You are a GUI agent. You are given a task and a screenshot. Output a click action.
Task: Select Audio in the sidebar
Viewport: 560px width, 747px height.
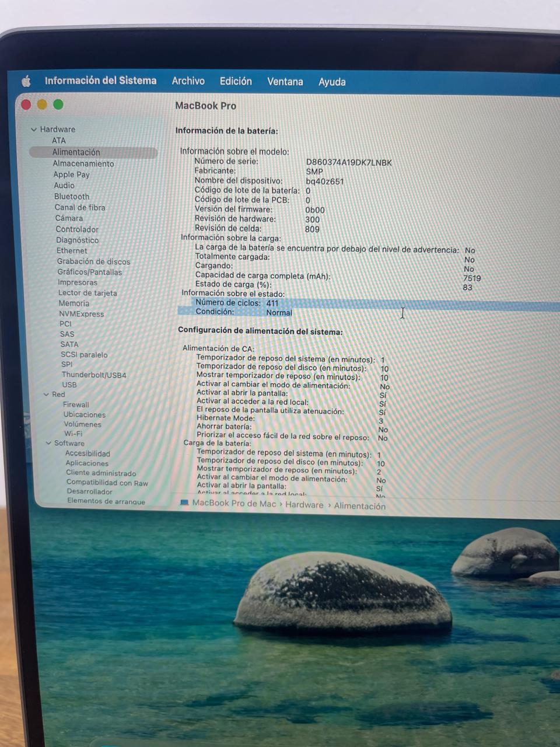pyautogui.click(x=64, y=186)
